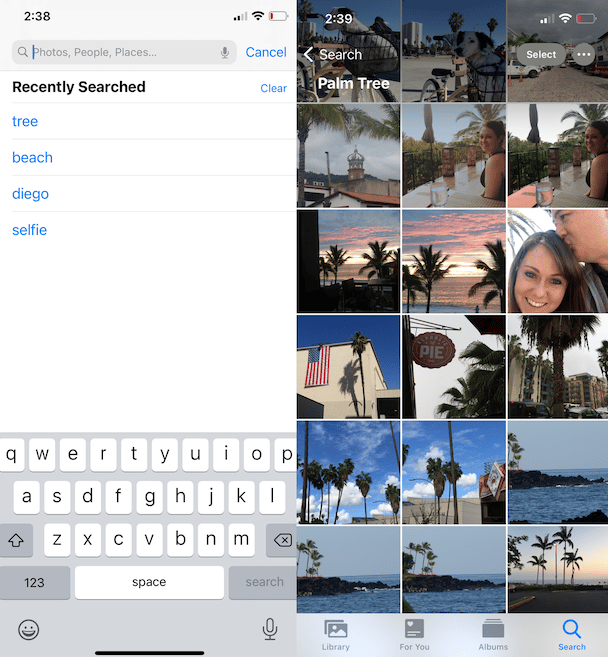Toggle the shift key on keyboard

coord(16,540)
